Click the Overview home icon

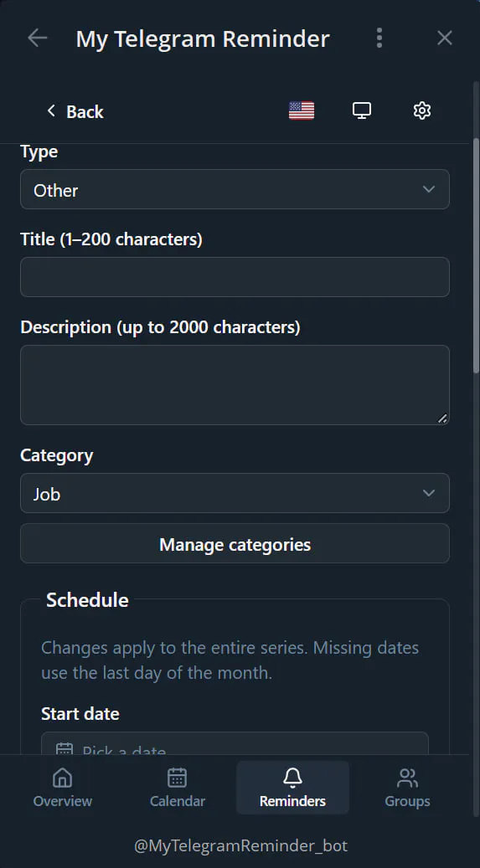[62, 778]
